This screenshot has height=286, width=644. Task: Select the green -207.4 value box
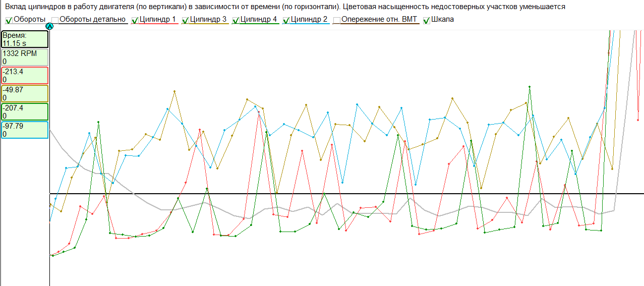25,111
